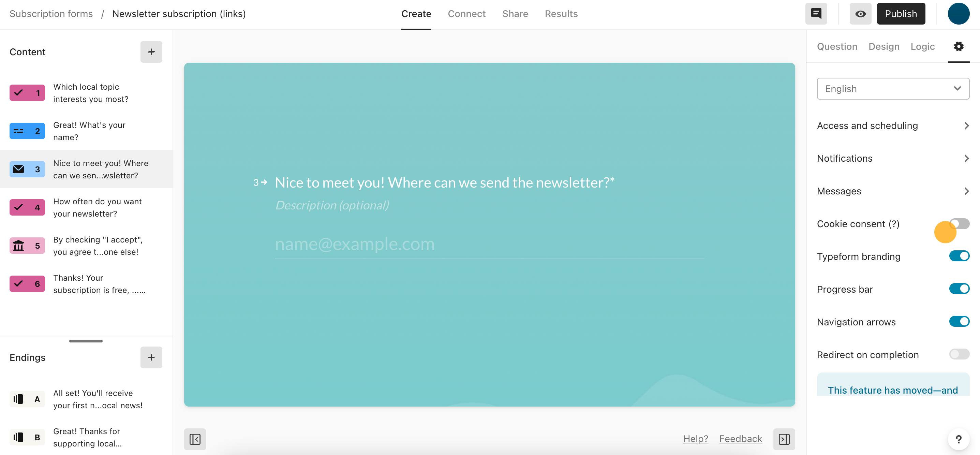Collapse the left sidebar panel icon
Image resolution: width=980 pixels, height=455 pixels.
(195, 439)
